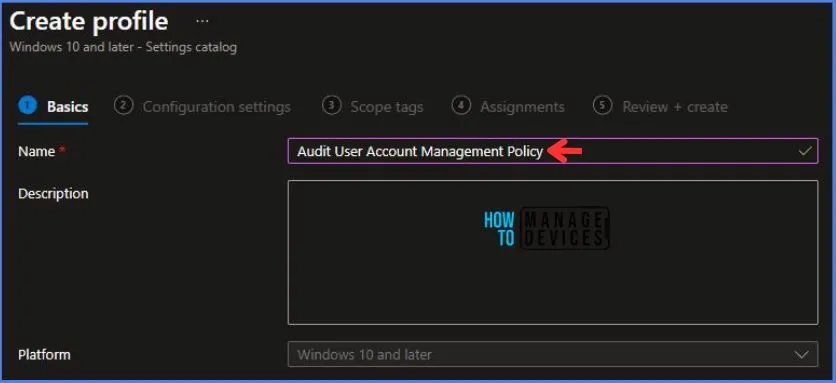Screen dimensions: 836x383
Task: Click the Name label
Action: pyautogui.click(x=37, y=151)
